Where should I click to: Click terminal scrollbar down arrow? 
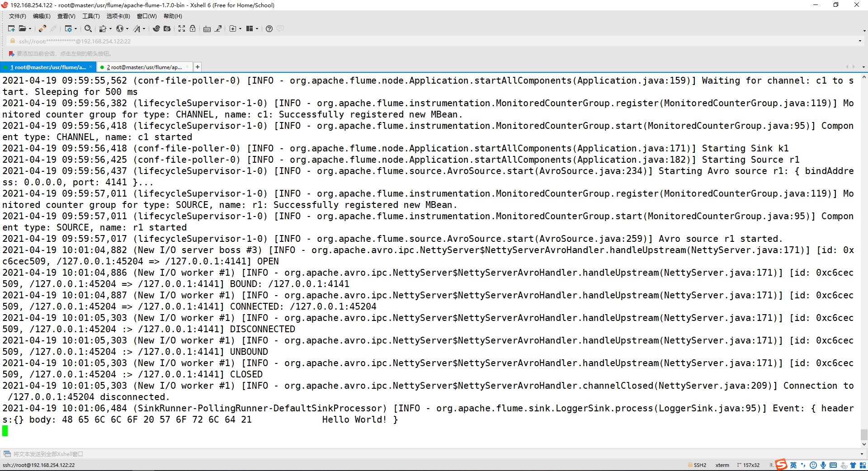[x=864, y=444]
